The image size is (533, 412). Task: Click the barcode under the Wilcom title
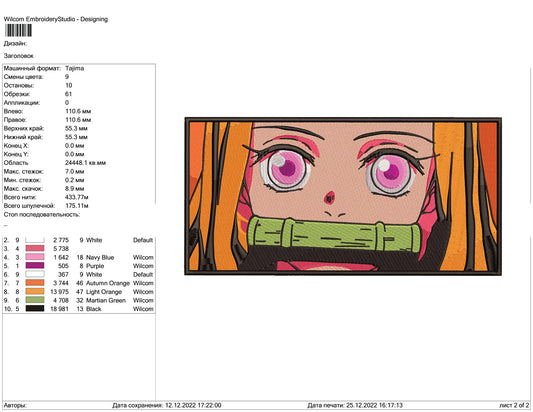point(18,30)
